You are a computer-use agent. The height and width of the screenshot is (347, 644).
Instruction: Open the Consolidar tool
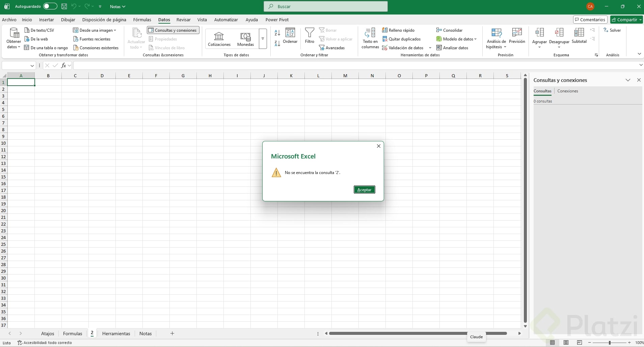pyautogui.click(x=449, y=30)
